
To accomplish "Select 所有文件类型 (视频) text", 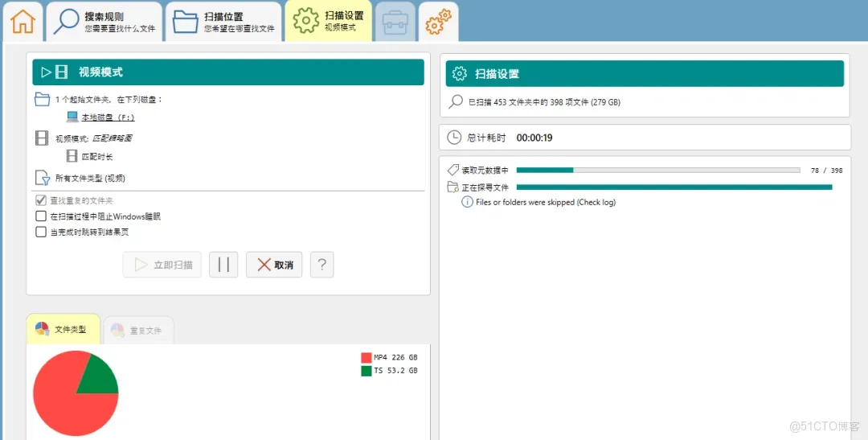I will pos(90,179).
